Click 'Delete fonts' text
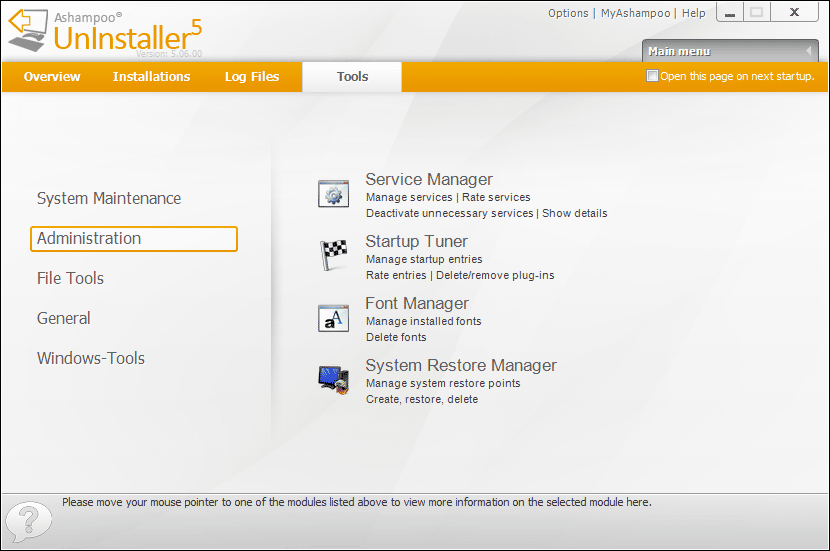 (396, 337)
